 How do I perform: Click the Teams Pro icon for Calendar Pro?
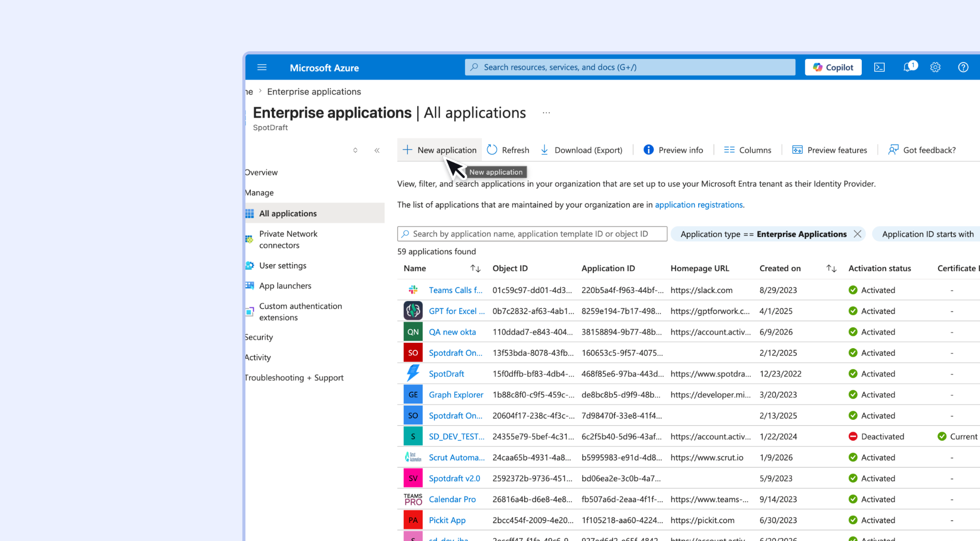(413, 499)
